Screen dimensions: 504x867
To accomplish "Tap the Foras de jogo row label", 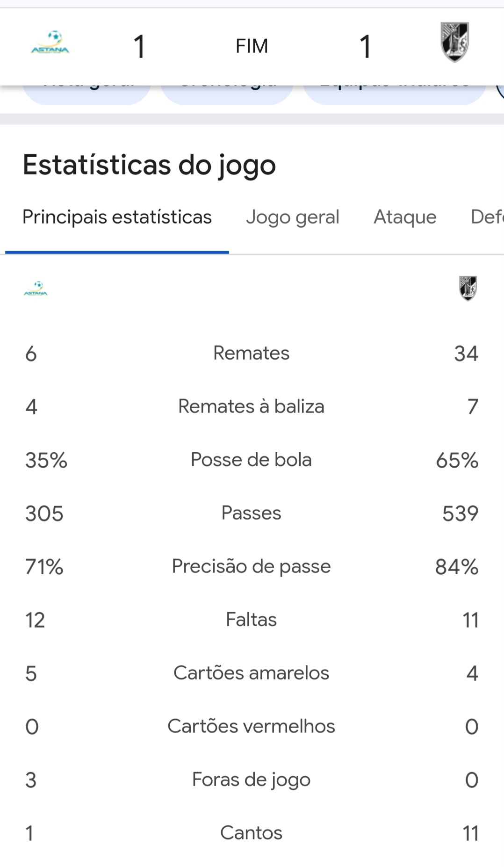I will pyautogui.click(x=251, y=780).
